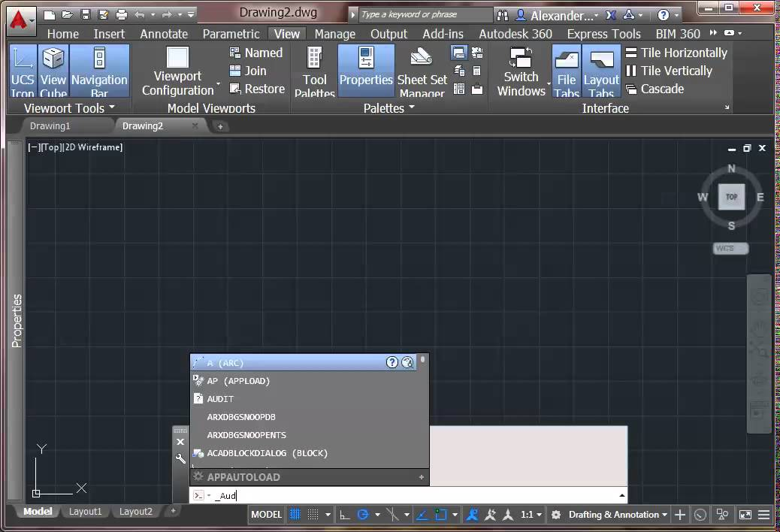The width and height of the screenshot is (780, 532).
Task: Redo the last undone action
Action: pos(167,15)
